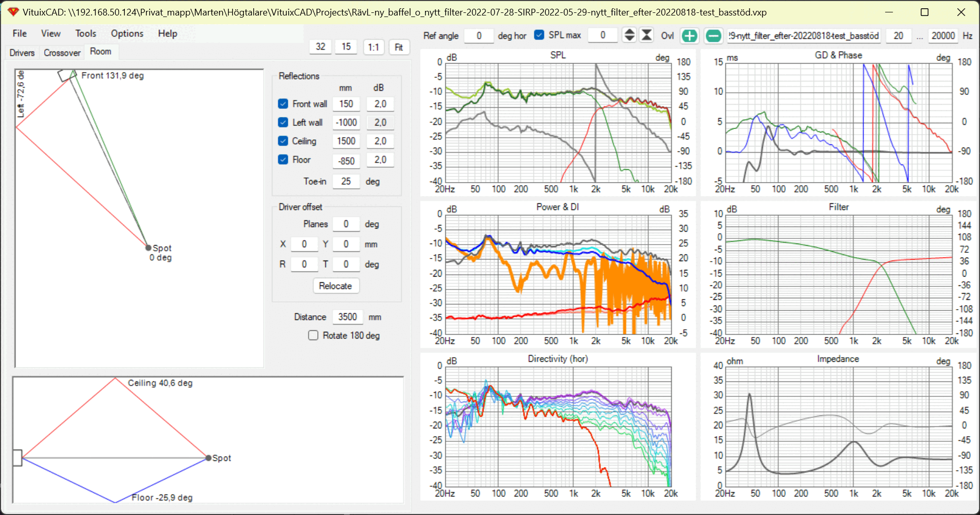Toggle the Left wall reflection checkbox

pos(283,122)
